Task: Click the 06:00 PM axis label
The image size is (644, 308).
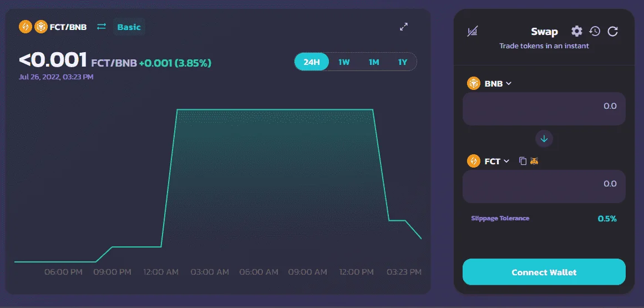Action: (63, 272)
